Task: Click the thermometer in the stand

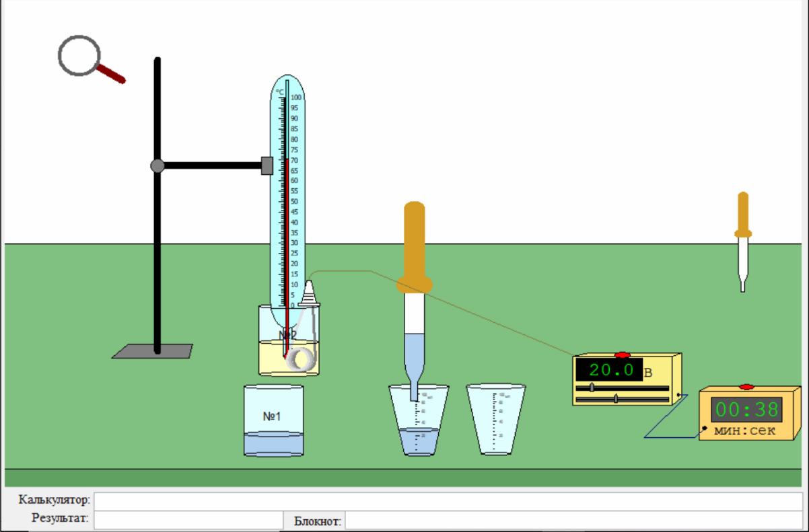Action: click(x=287, y=202)
